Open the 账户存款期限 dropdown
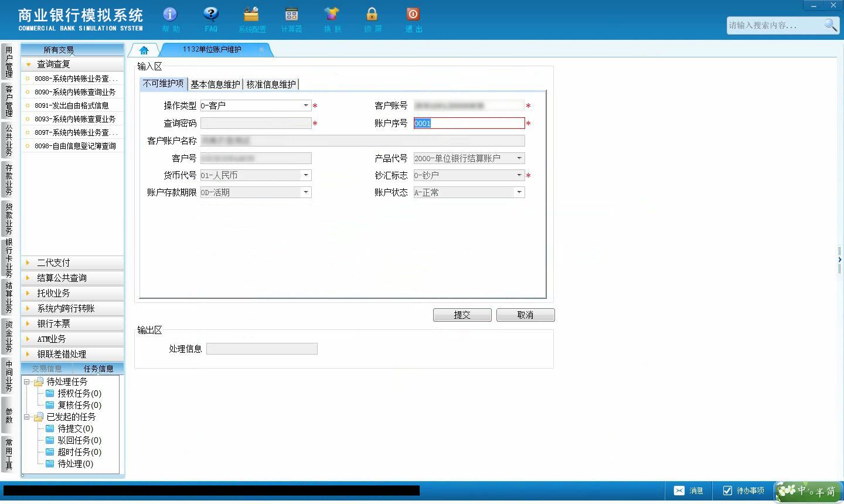Screen dimensions: 844x504 click(305, 192)
